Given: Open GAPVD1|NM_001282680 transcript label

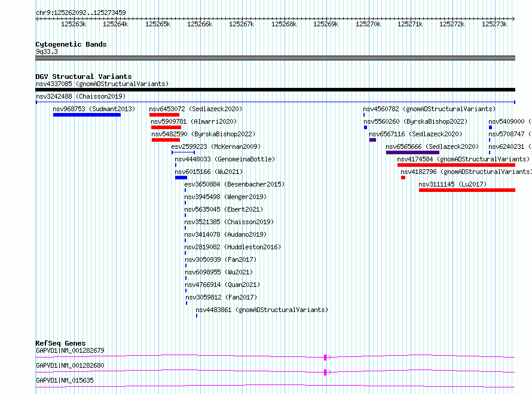Looking at the screenshot, I should tap(70, 365).
